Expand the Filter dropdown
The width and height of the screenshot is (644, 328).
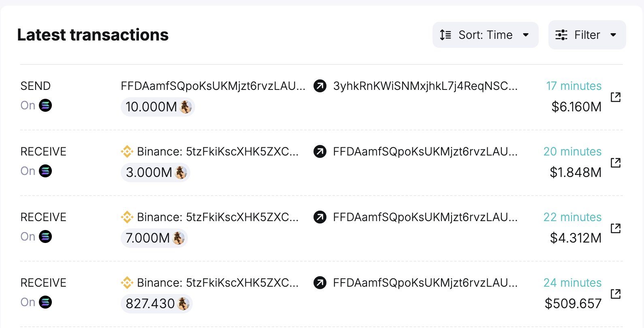587,35
